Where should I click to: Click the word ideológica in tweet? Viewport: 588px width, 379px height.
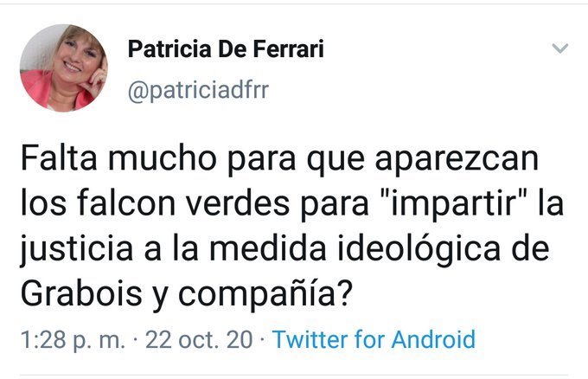(x=419, y=248)
